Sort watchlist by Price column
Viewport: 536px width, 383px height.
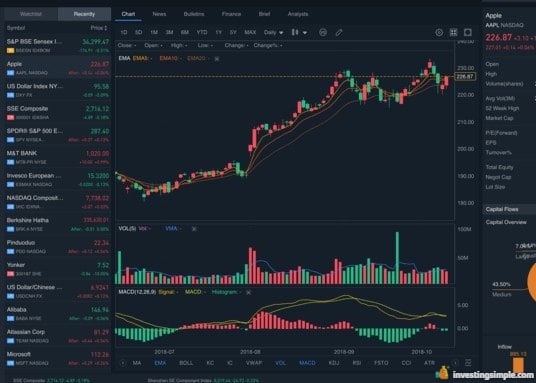tap(99, 28)
